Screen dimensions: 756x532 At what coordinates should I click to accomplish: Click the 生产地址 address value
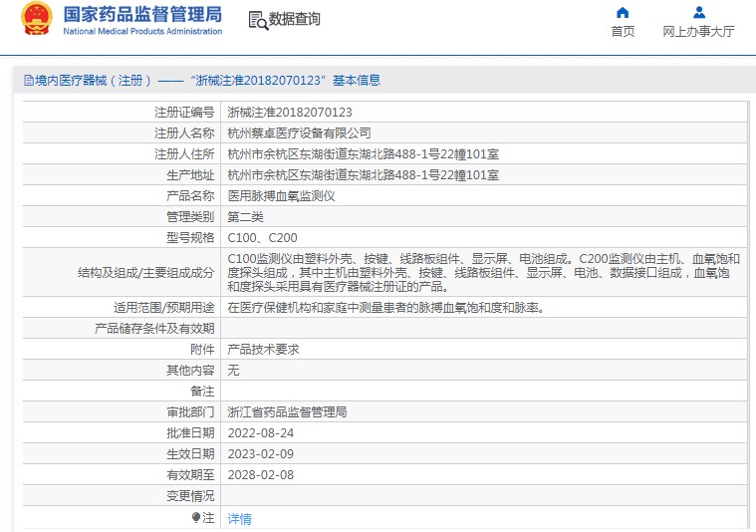click(x=363, y=175)
